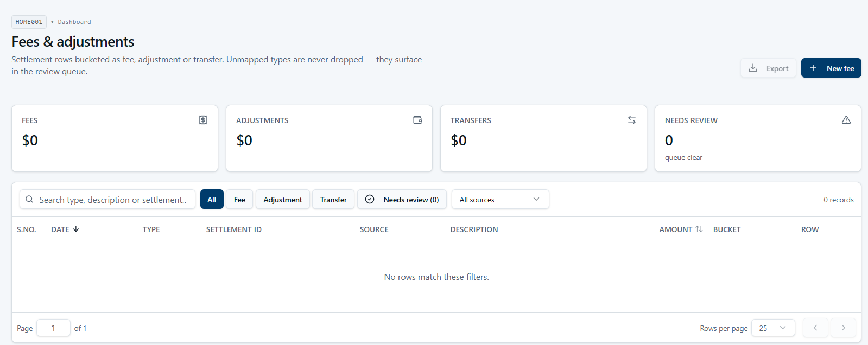The height and width of the screenshot is (345, 868).
Task: Go to the next page arrow
Action: click(843, 328)
